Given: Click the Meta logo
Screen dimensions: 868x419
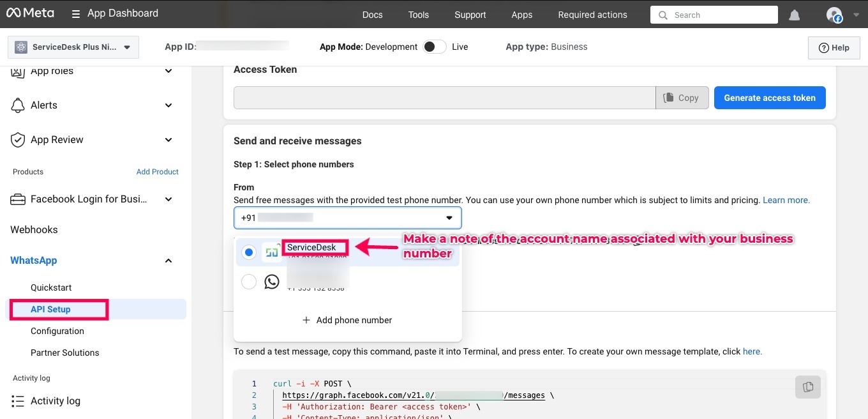Looking at the screenshot, I should point(30,13).
